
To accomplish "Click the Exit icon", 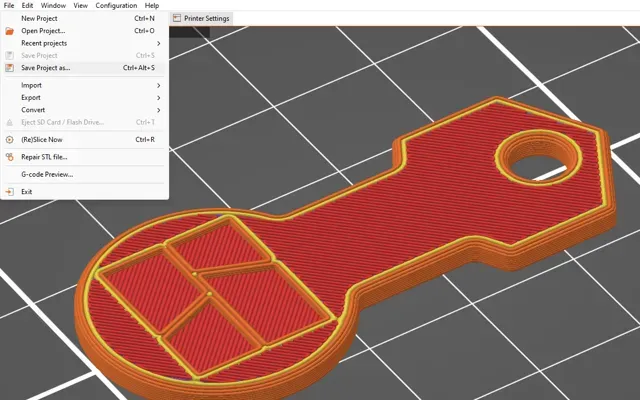I will pyautogui.click(x=9, y=191).
